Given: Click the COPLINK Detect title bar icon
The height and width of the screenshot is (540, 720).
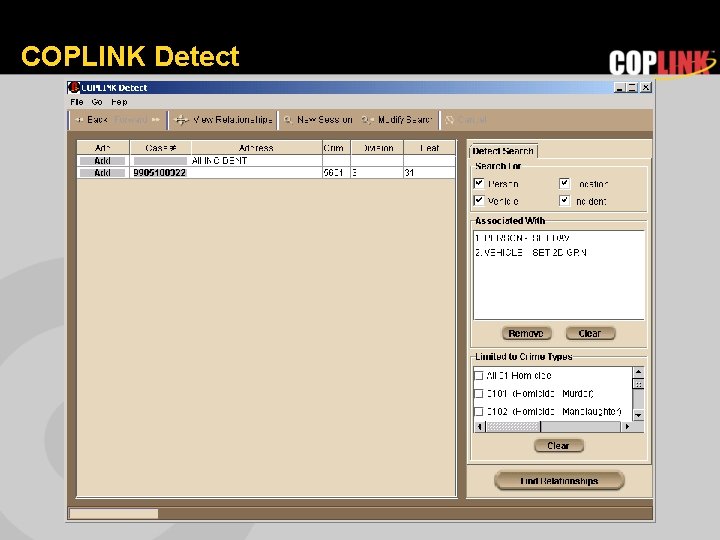Looking at the screenshot, I should [x=73, y=87].
